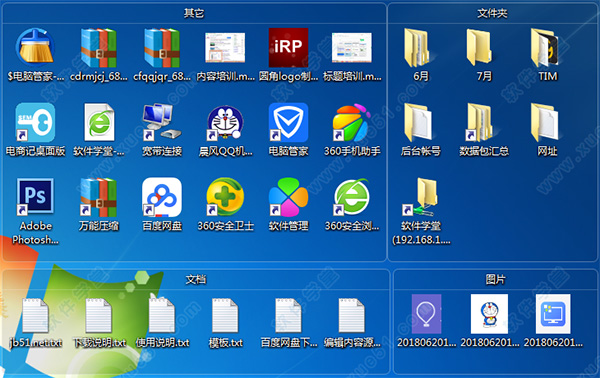The image size is (600, 378).
Task: Open the 下载说明.txt file
Action: [99, 316]
